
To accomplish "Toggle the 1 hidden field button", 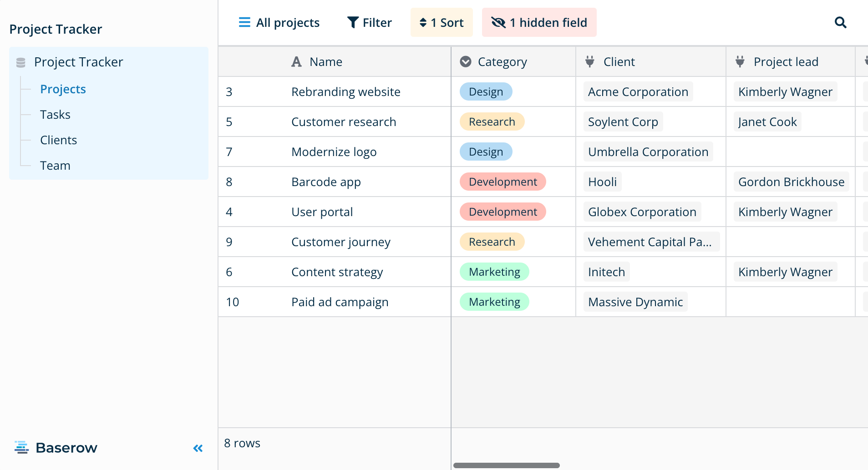I will [x=539, y=22].
